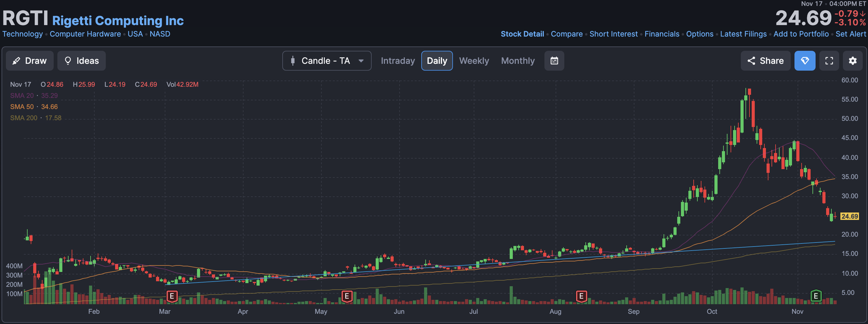Image resolution: width=868 pixels, height=324 pixels.
Task: Share this chart
Action: click(765, 61)
